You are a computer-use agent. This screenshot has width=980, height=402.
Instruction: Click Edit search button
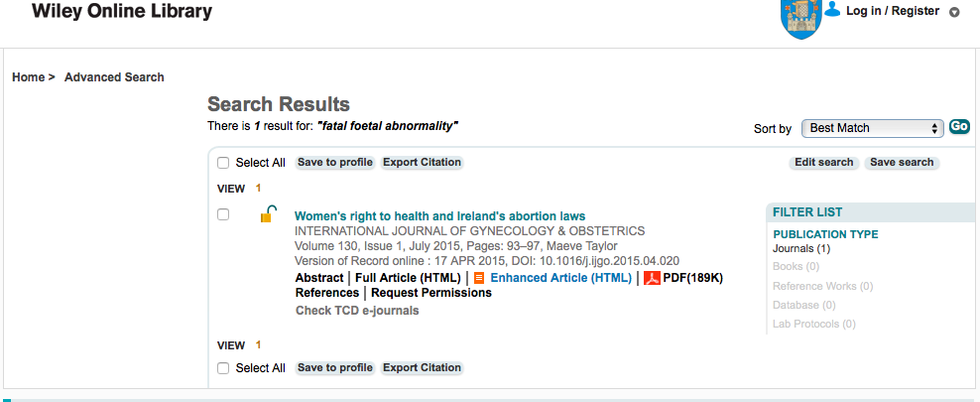coord(823,163)
